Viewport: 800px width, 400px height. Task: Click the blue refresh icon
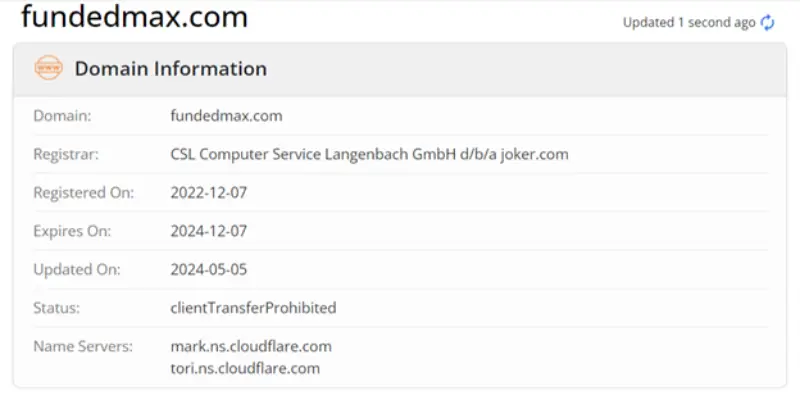click(768, 22)
